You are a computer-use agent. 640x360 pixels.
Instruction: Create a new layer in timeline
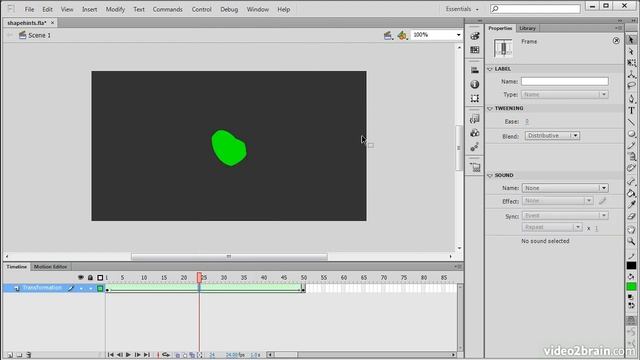coord(10,355)
